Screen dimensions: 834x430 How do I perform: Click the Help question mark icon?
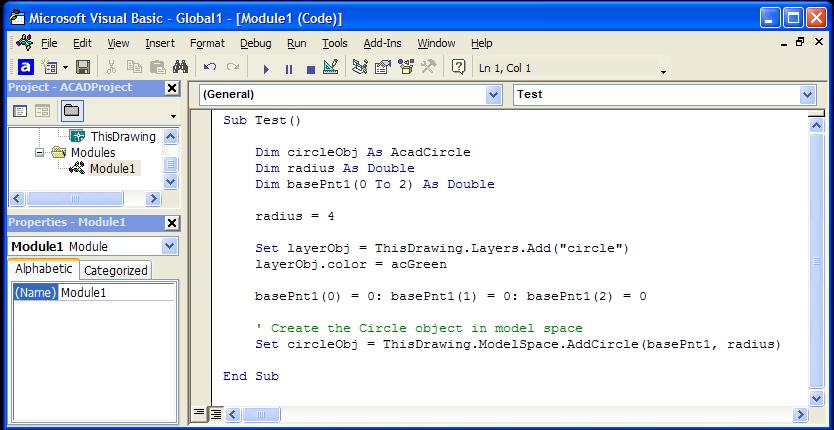[x=458, y=68]
